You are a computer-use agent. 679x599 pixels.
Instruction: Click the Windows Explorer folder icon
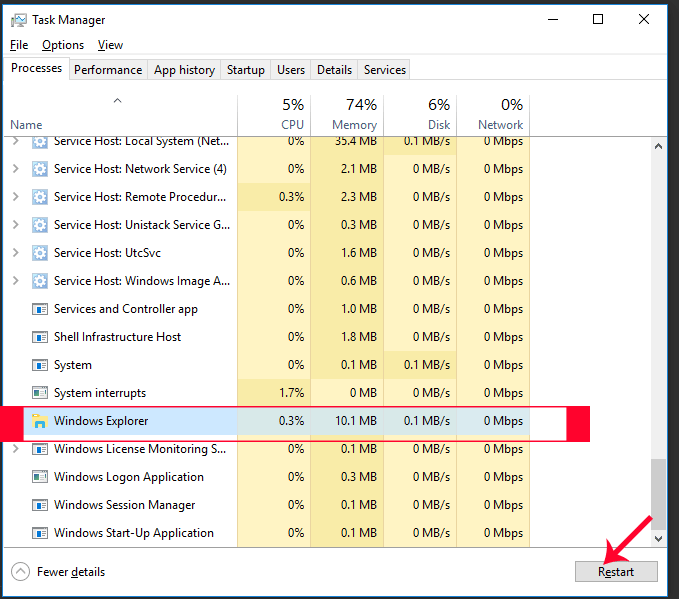[39, 421]
